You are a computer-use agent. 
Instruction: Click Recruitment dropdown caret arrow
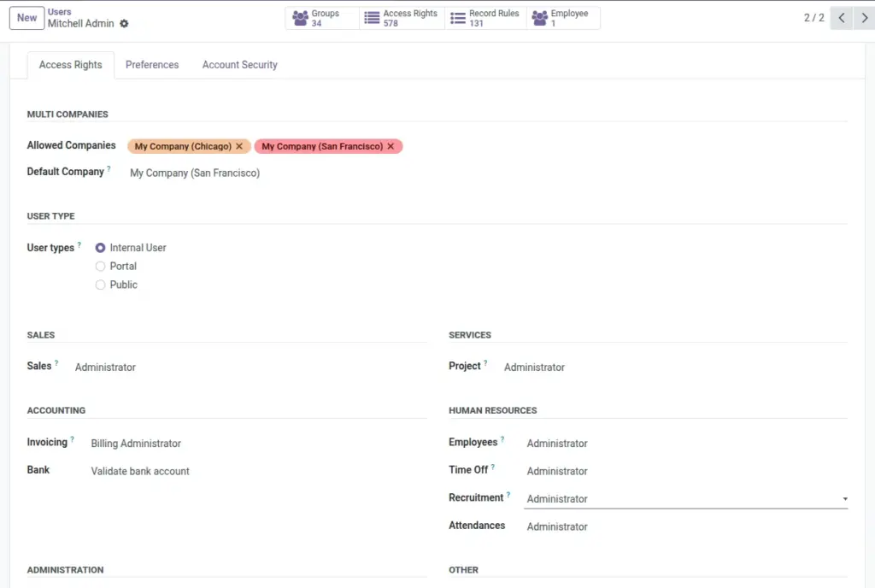845,499
